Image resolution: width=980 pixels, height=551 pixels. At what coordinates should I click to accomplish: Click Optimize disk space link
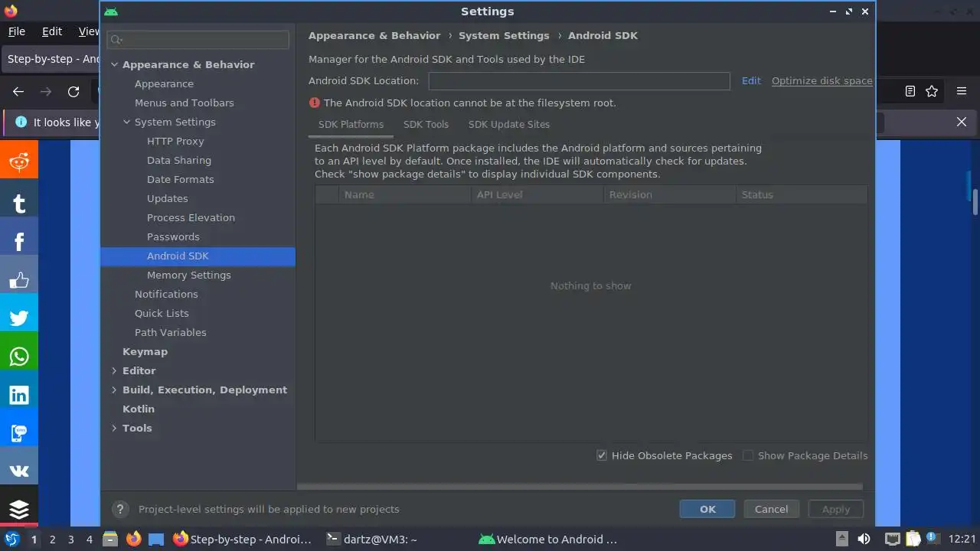tap(822, 80)
